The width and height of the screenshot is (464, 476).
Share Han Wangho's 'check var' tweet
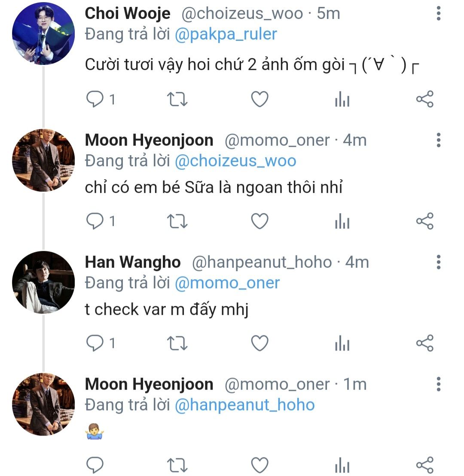point(425,343)
